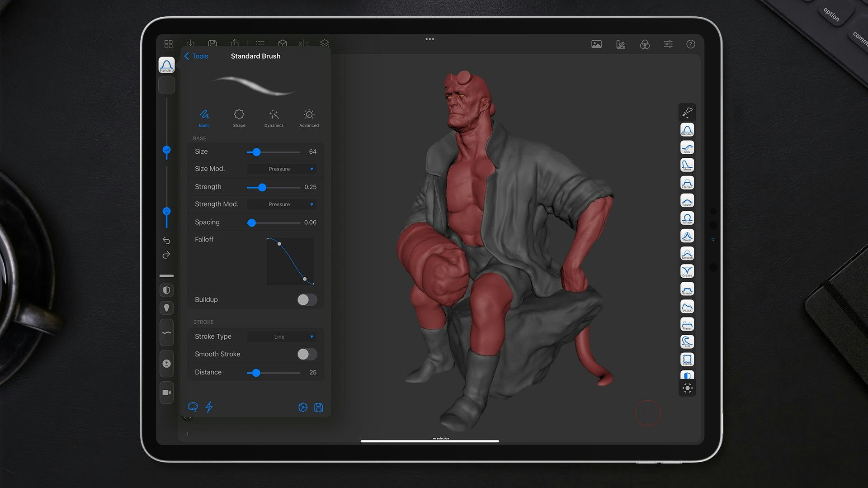868x488 pixels.
Task: Select the Planar brush in right toolbar
Action: 687,324
